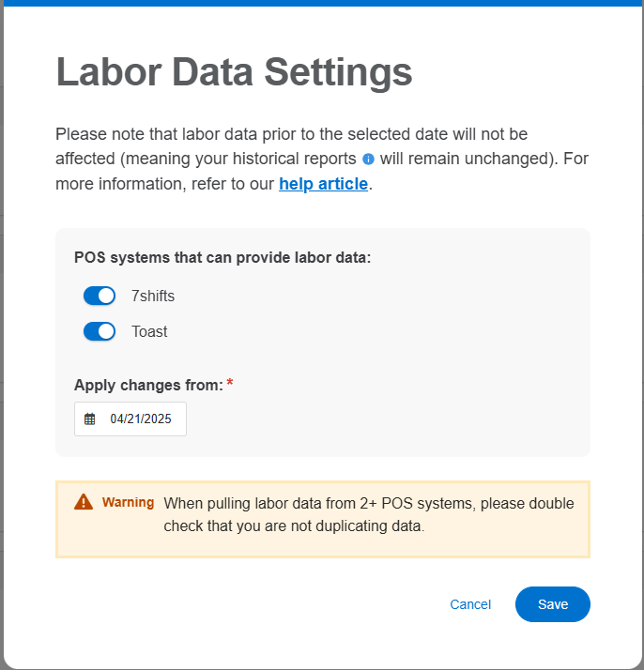The image size is (644, 670).
Task: Click the info icon beside historical reports
Action: 368,160
